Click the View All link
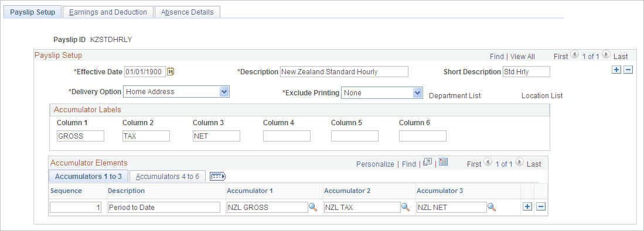The image size is (644, 231). tap(523, 57)
